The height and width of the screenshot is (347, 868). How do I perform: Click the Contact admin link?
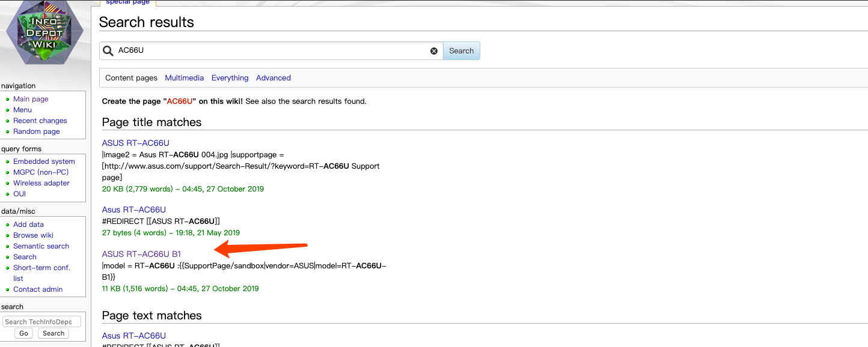(x=38, y=289)
